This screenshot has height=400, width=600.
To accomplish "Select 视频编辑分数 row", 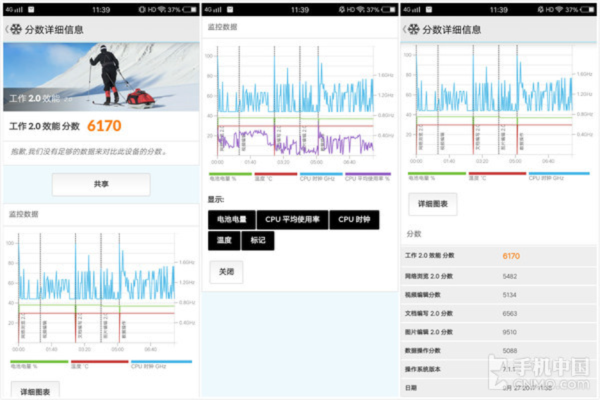I will pyautogui.click(x=498, y=295).
